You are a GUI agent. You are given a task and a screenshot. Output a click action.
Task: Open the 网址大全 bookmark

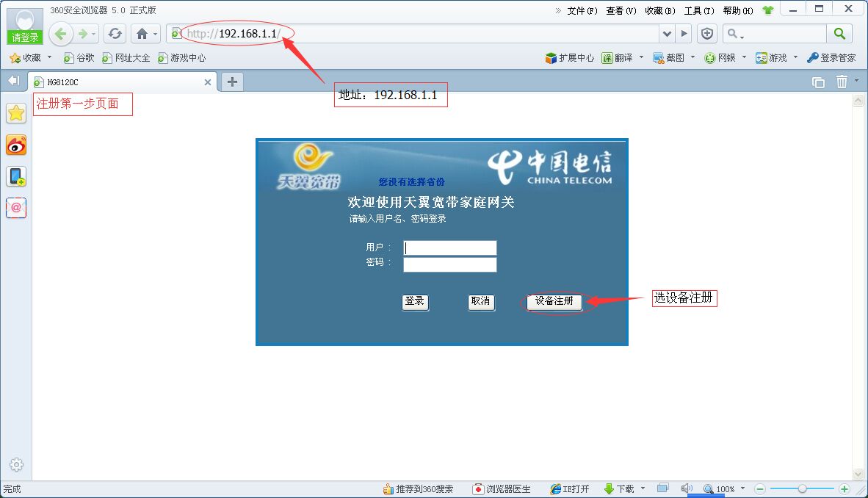126,57
